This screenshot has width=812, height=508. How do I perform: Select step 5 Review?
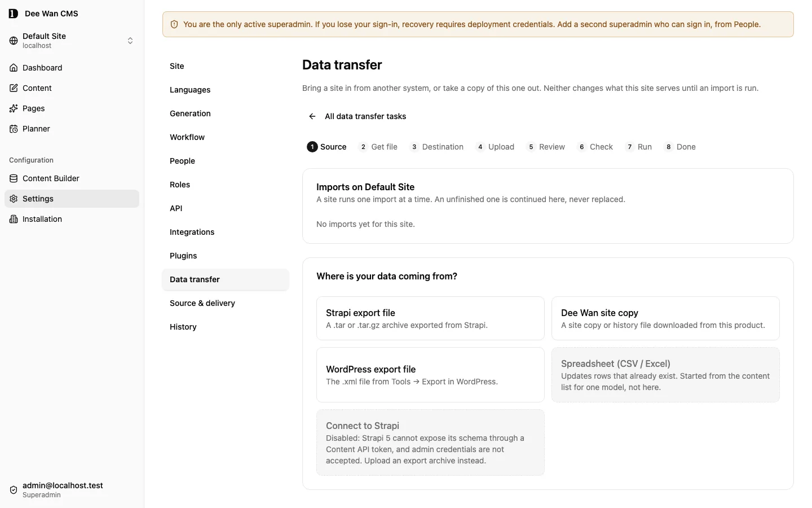(545, 147)
